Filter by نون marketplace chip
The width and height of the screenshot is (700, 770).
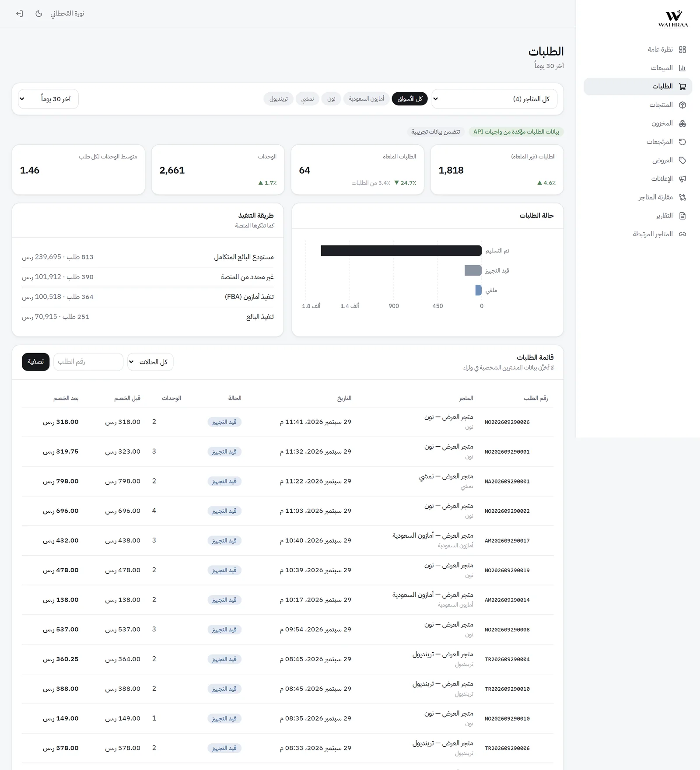pyautogui.click(x=331, y=99)
